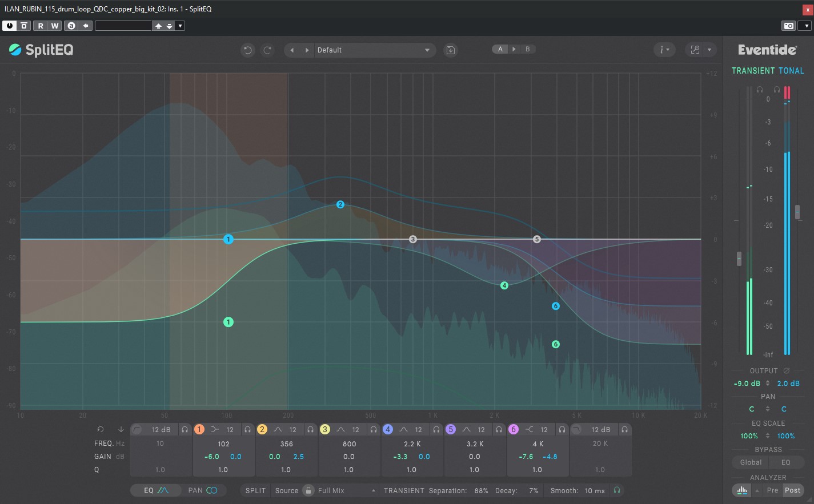The height and width of the screenshot is (504, 814).
Task: Click the EQ bypass button
Action: [786, 462]
